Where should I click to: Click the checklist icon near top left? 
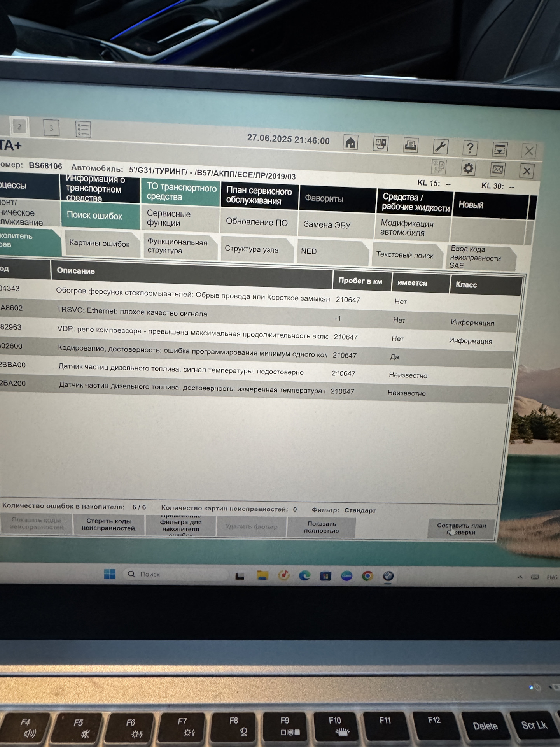(x=83, y=129)
